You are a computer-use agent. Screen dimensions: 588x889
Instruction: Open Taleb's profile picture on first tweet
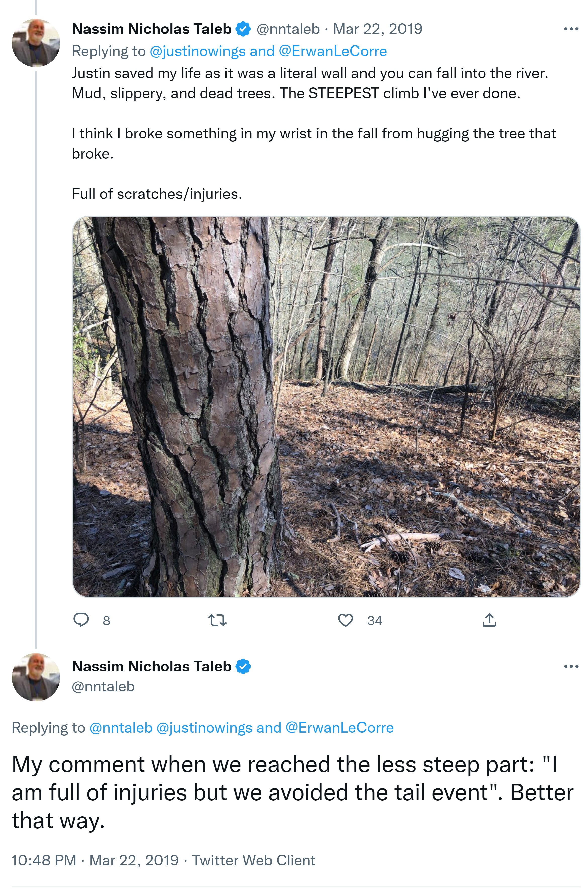(x=36, y=43)
